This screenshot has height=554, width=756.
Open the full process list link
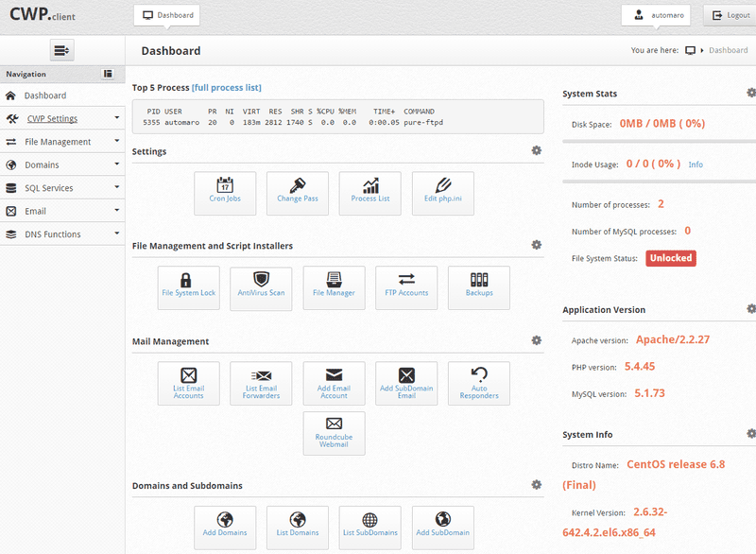click(227, 87)
